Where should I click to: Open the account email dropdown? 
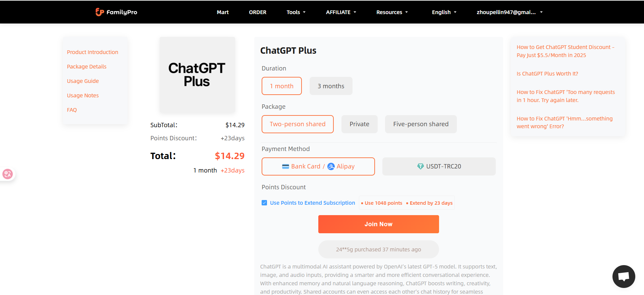pyautogui.click(x=509, y=12)
